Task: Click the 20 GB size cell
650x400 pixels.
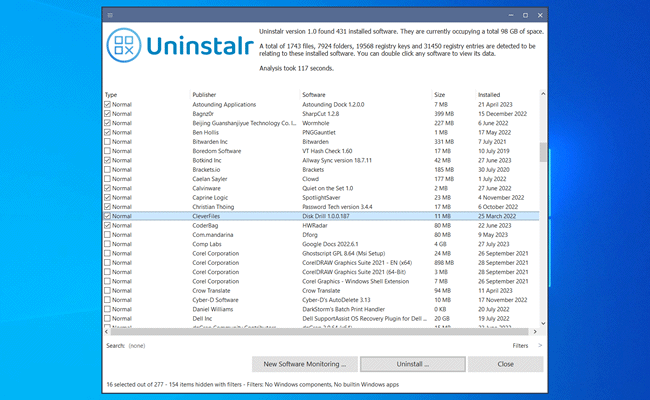Action: pyautogui.click(x=442, y=319)
